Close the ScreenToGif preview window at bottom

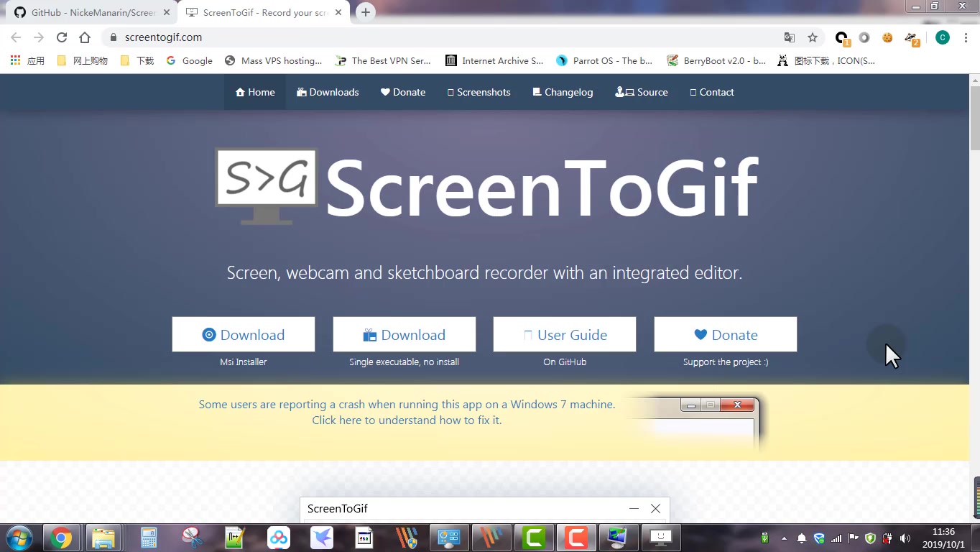pos(655,508)
